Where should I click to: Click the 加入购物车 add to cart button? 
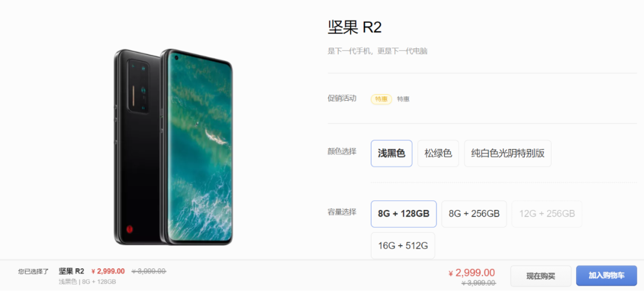[x=606, y=276]
